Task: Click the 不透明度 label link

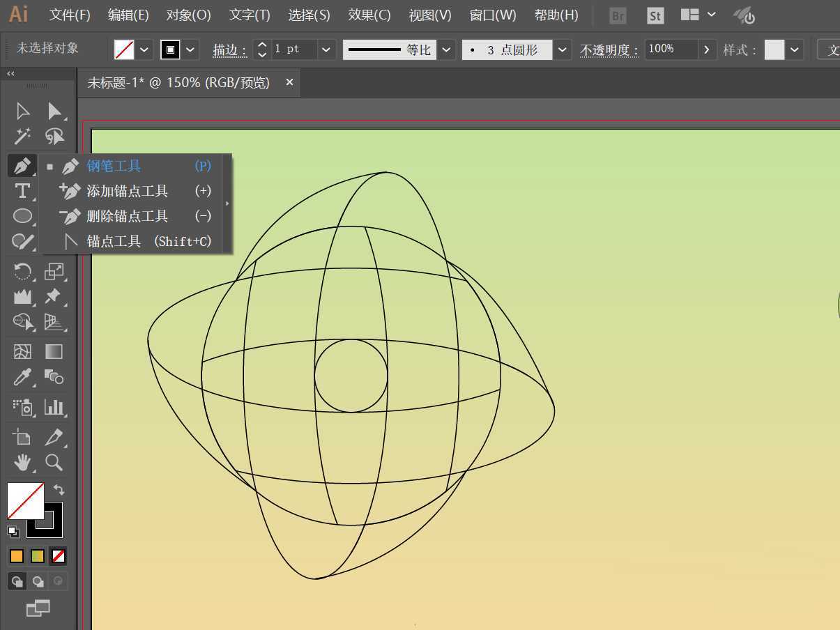Action: tap(609, 50)
